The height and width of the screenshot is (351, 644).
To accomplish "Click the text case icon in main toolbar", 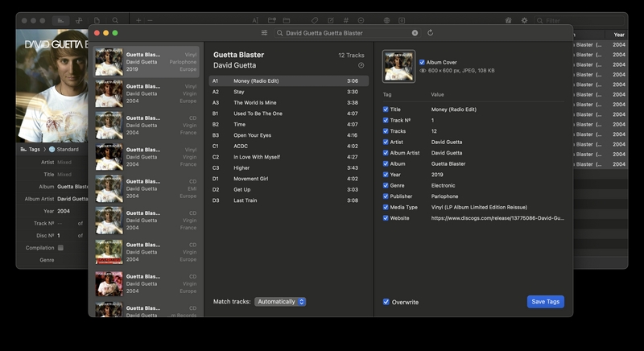I will tap(255, 20).
